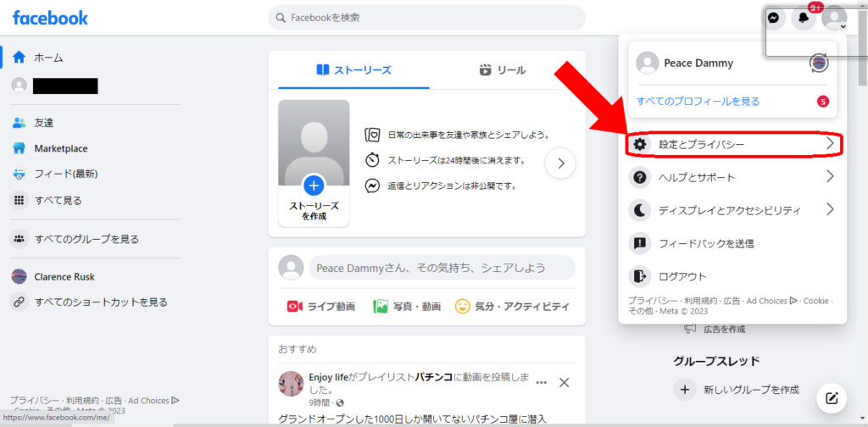Open the notifications bell icon

pos(804,19)
